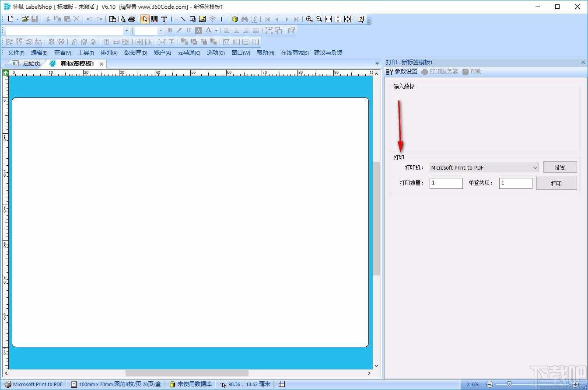Select the Text tool
588x390 pixels.
click(164, 19)
